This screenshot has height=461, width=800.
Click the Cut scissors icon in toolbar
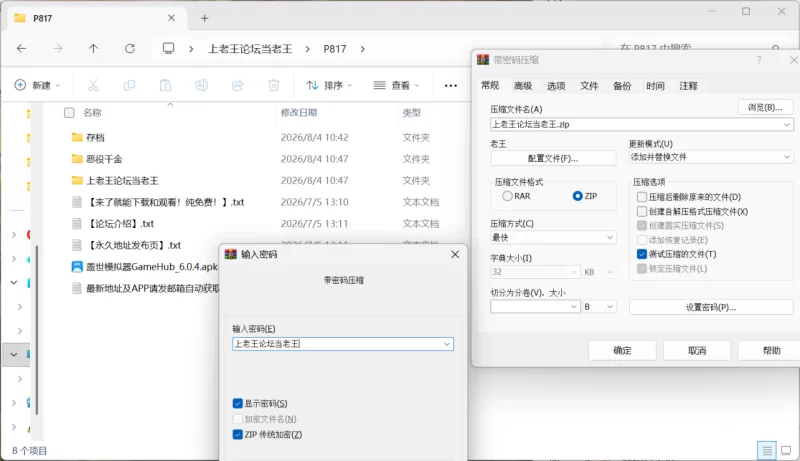[x=93, y=85]
